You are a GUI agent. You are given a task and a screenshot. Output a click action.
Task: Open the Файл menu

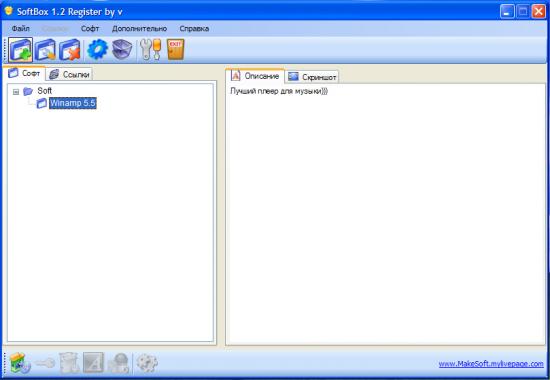coord(21,29)
